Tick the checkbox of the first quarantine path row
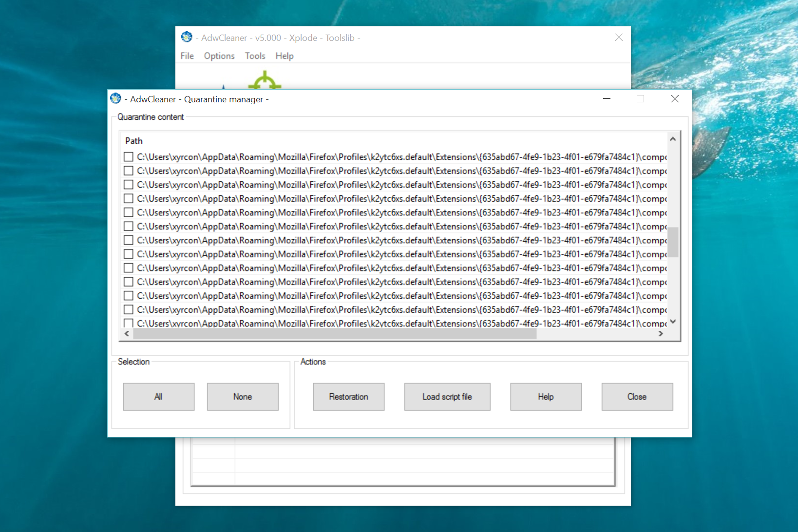798x532 pixels. [129, 157]
